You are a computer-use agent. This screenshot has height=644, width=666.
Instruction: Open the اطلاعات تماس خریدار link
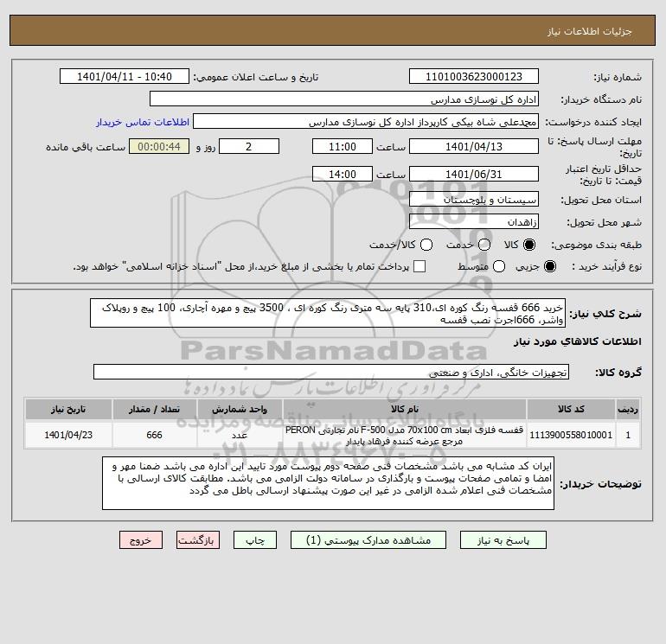(143, 122)
